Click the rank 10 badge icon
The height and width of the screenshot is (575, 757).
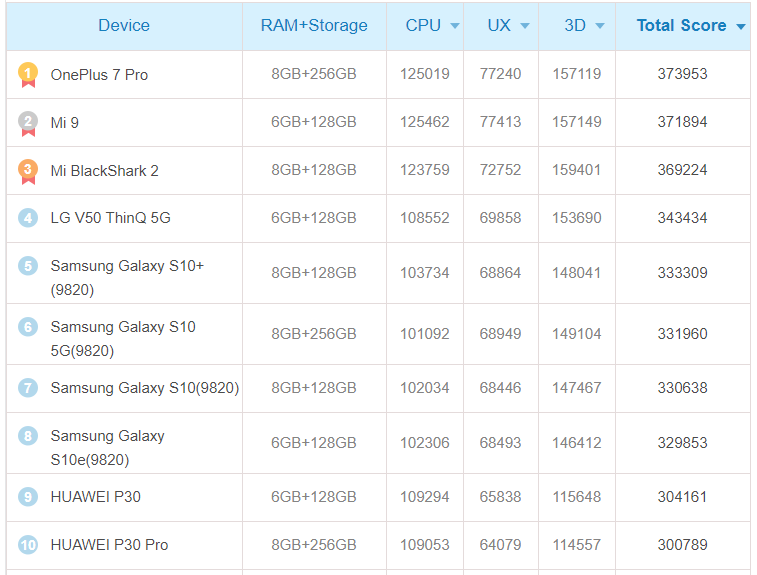coord(28,545)
